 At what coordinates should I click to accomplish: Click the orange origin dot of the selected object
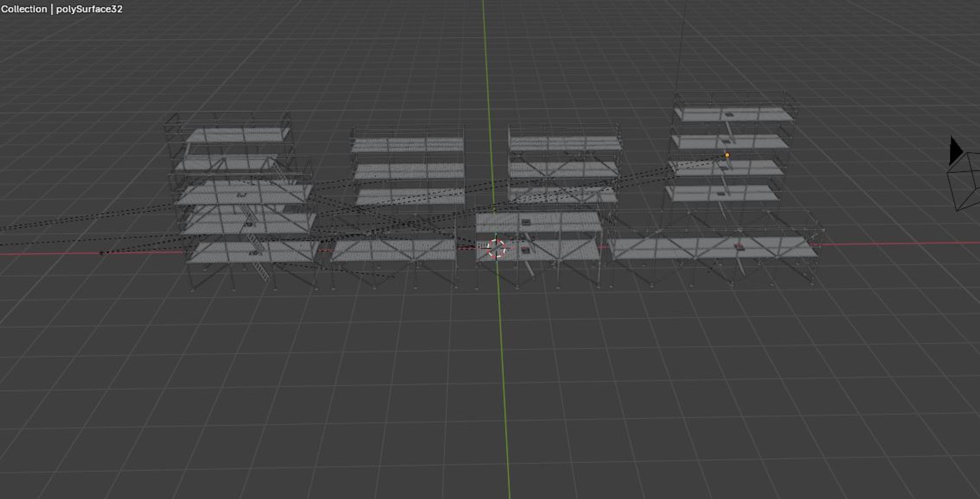pyautogui.click(x=727, y=155)
